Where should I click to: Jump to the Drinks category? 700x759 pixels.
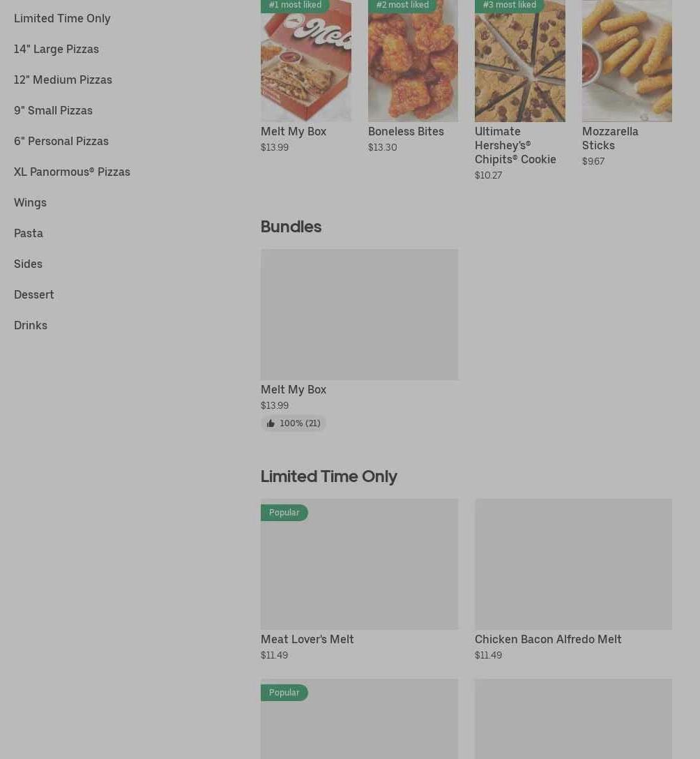(x=31, y=325)
